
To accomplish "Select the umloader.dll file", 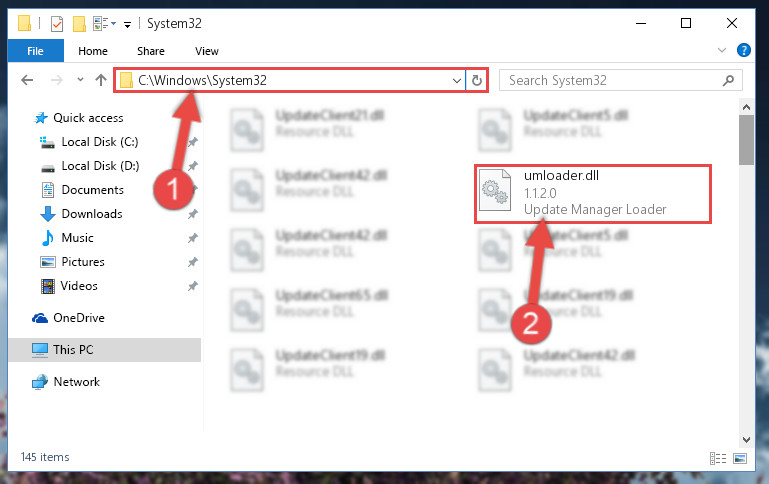I will (x=592, y=194).
